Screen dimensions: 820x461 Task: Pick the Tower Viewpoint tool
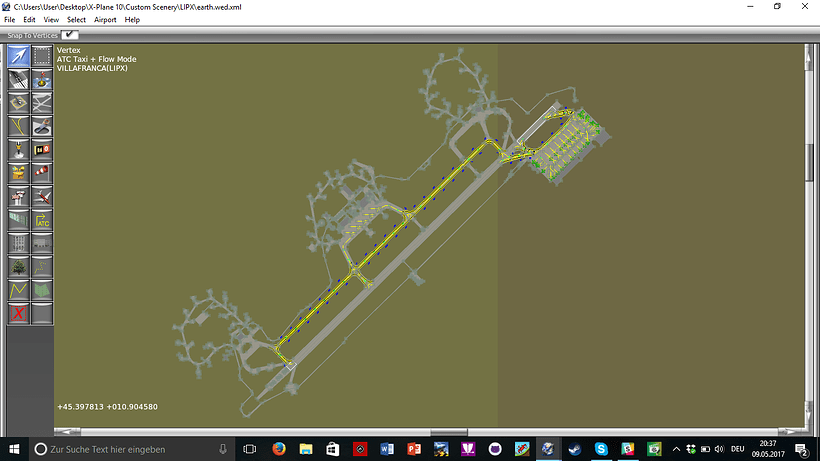click(x=18, y=197)
